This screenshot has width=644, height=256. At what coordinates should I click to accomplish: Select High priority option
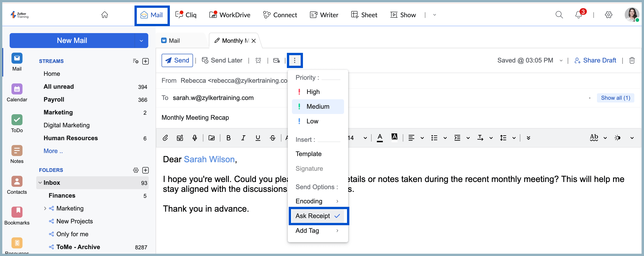tap(313, 92)
